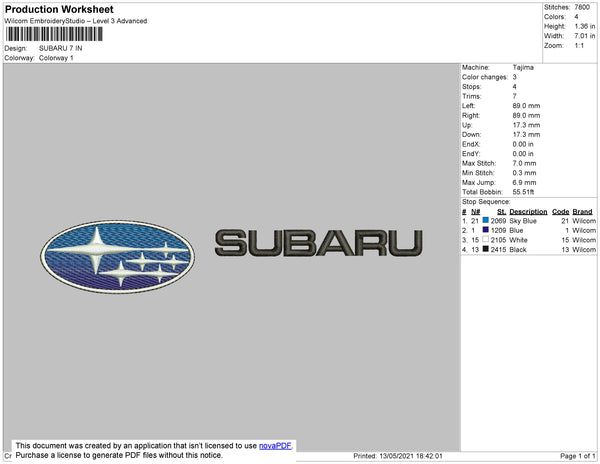Select 'Wilcom EmbroideryStudio – Level 3 Advanced' text

[x=76, y=21]
